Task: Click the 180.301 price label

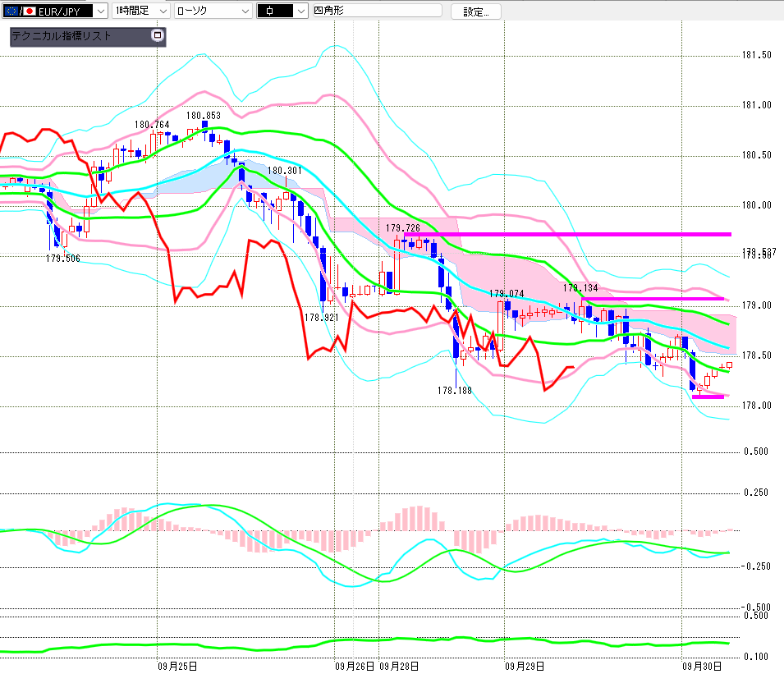Action: [x=285, y=171]
